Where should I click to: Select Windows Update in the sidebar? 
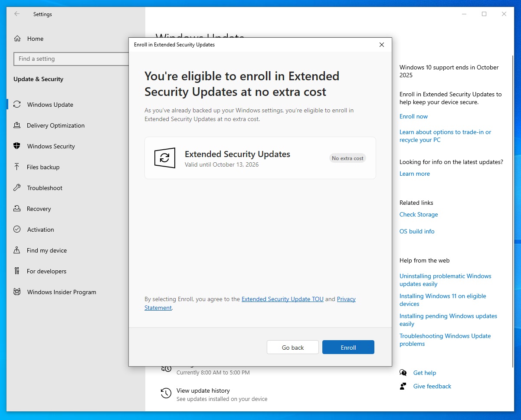click(17, 105)
